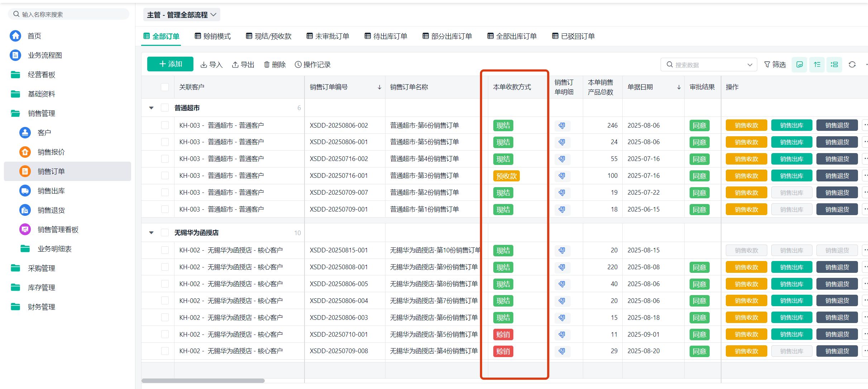
Task: Click the 销售报价 sidebar icon
Action: (x=25, y=152)
